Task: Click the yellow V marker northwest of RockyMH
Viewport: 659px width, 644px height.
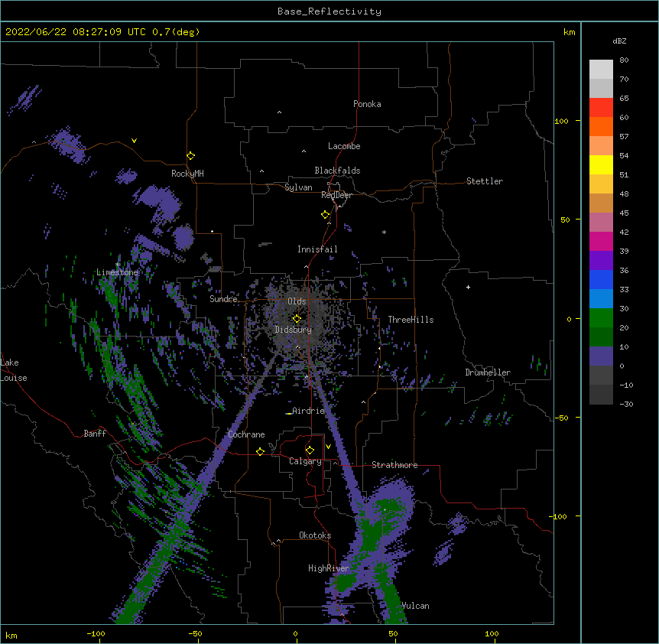Action: [134, 141]
